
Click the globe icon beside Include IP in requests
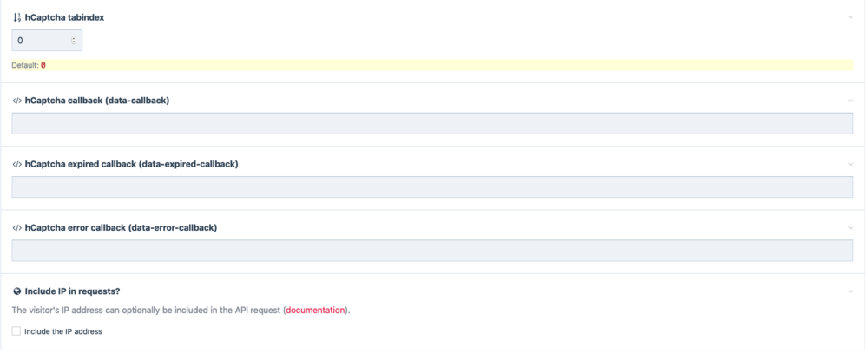[16, 291]
